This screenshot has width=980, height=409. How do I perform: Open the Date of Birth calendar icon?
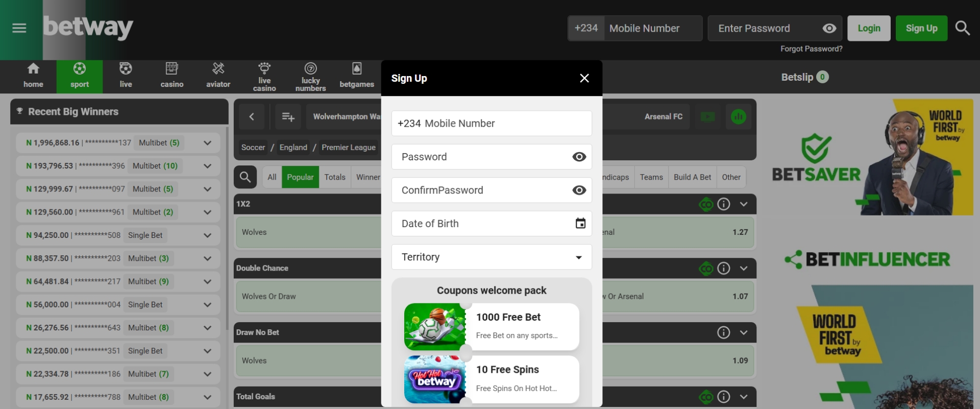(x=580, y=223)
